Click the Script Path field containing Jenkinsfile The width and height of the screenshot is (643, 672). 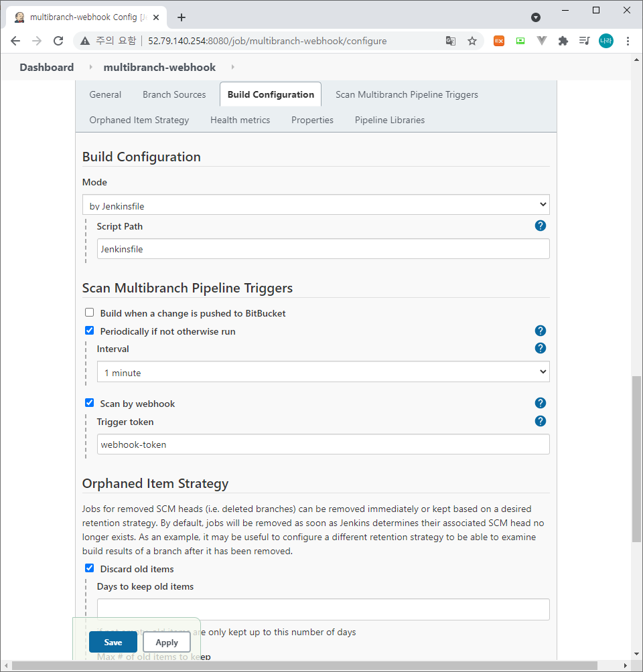[323, 249]
